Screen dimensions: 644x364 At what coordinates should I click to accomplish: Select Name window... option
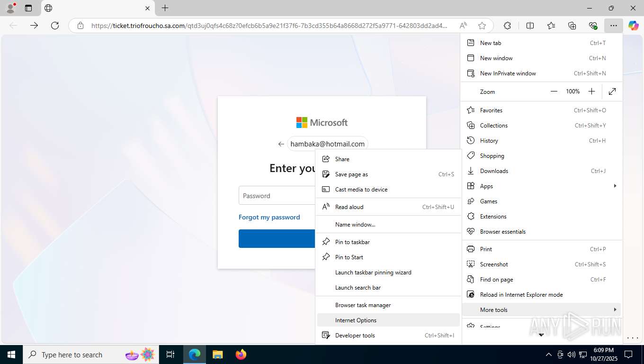pyautogui.click(x=388, y=224)
